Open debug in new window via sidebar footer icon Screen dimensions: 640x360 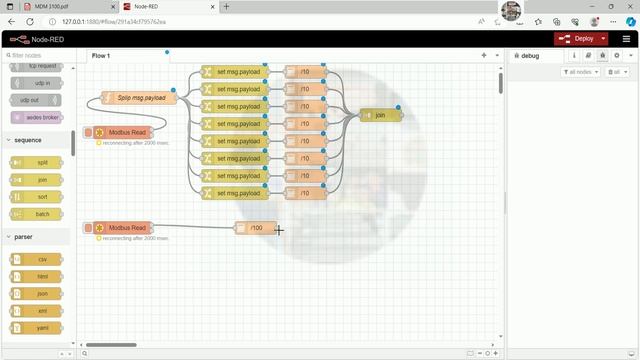(631, 354)
